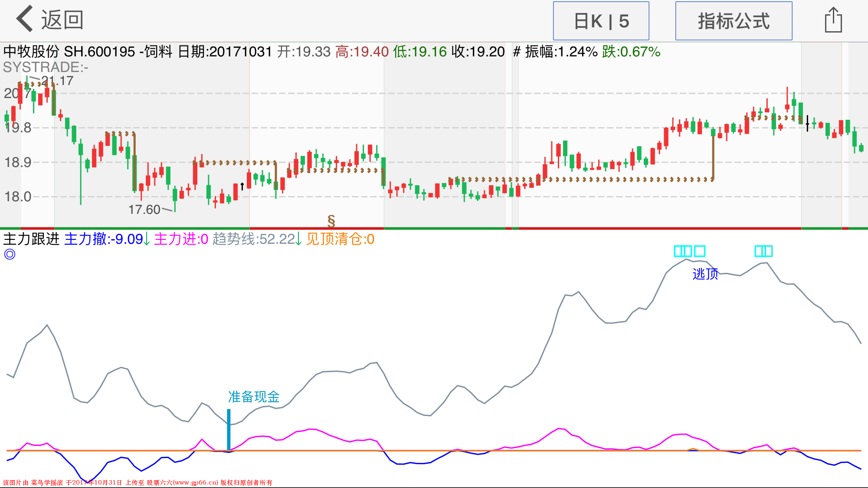Open the 日K | 5 period selector

click(601, 21)
